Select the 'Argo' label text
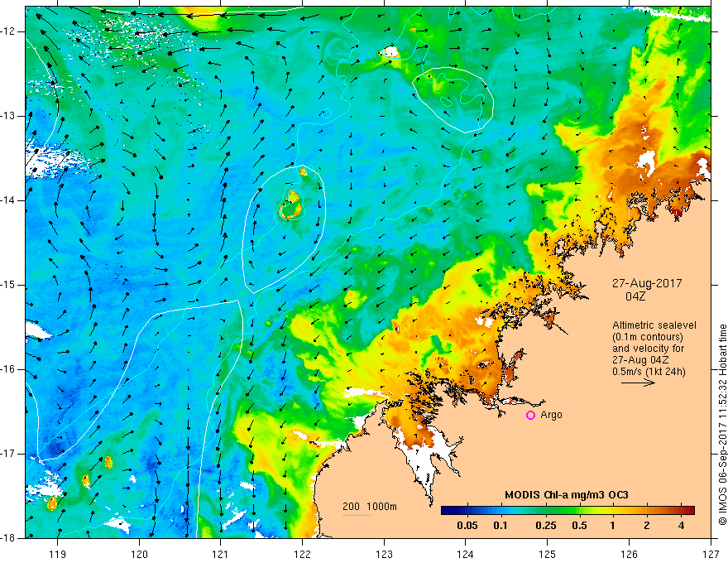728x563 pixels. 551,415
